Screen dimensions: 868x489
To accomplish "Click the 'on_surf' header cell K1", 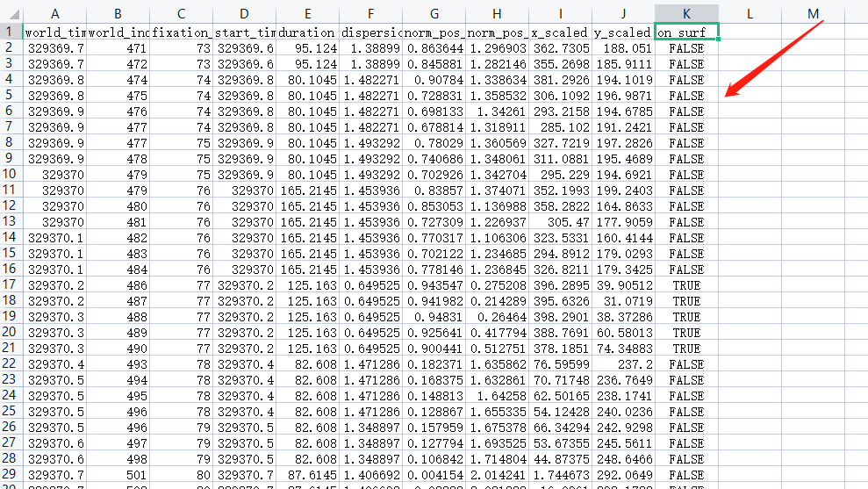I will [x=686, y=32].
